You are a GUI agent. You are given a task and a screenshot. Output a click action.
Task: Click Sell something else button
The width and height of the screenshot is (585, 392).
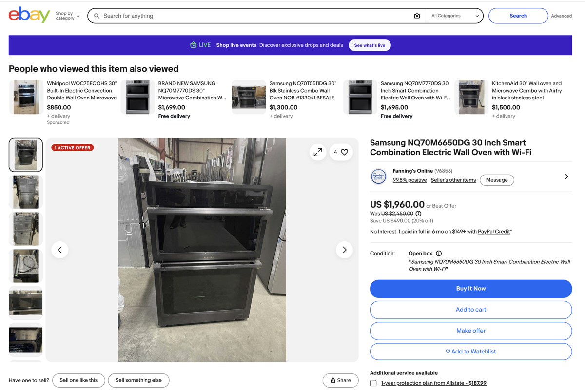point(138,380)
